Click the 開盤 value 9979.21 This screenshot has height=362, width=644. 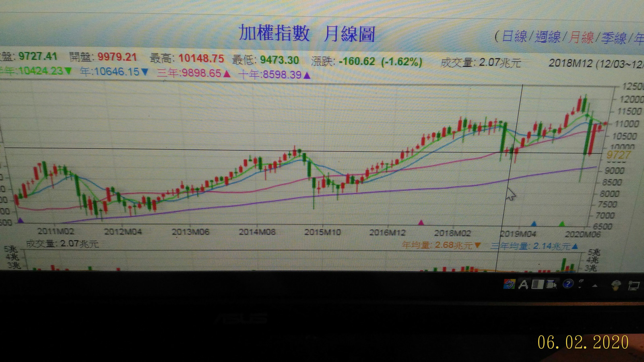[117, 57]
